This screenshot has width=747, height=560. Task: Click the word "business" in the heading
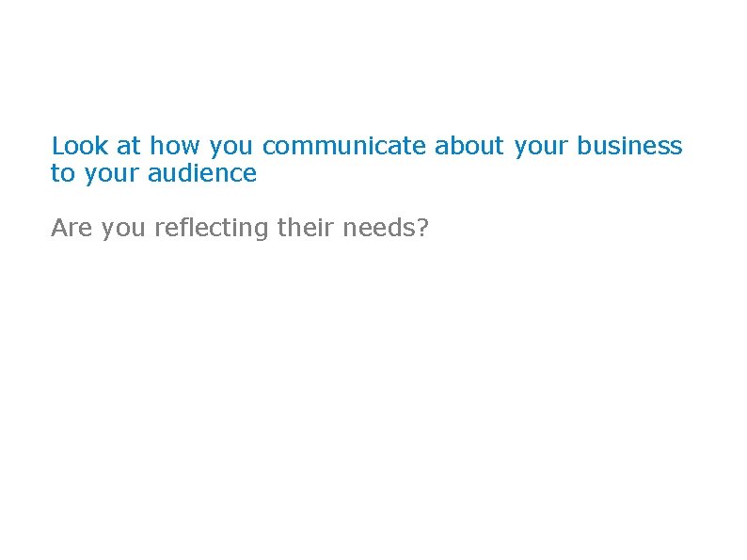coord(629,147)
